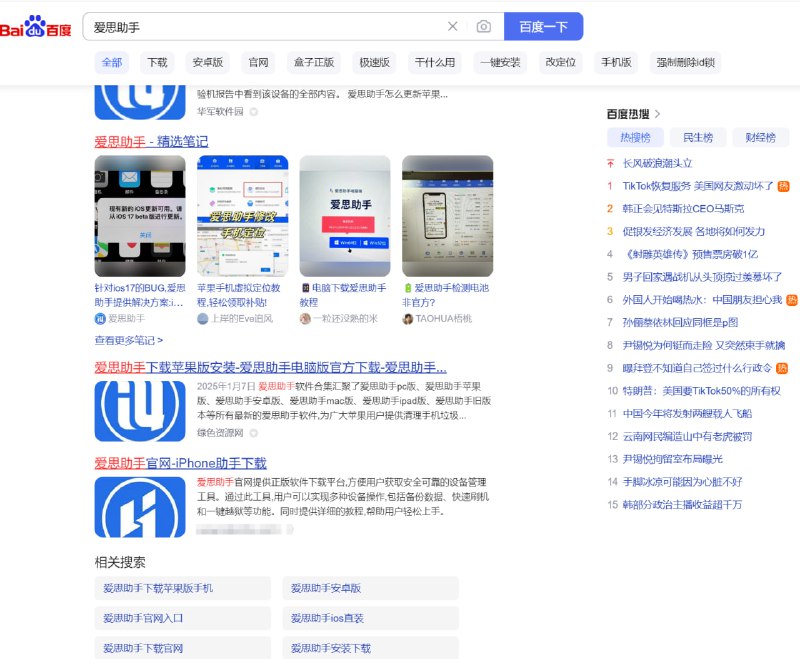Search related 爱思助手安卓版

pyautogui.click(x=370, y=588)
